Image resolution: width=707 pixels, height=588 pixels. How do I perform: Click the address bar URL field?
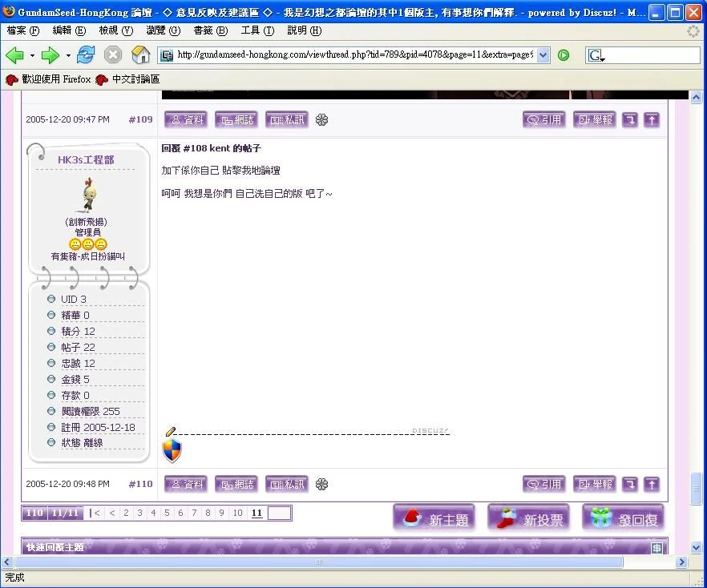click(x=354, y=55)
